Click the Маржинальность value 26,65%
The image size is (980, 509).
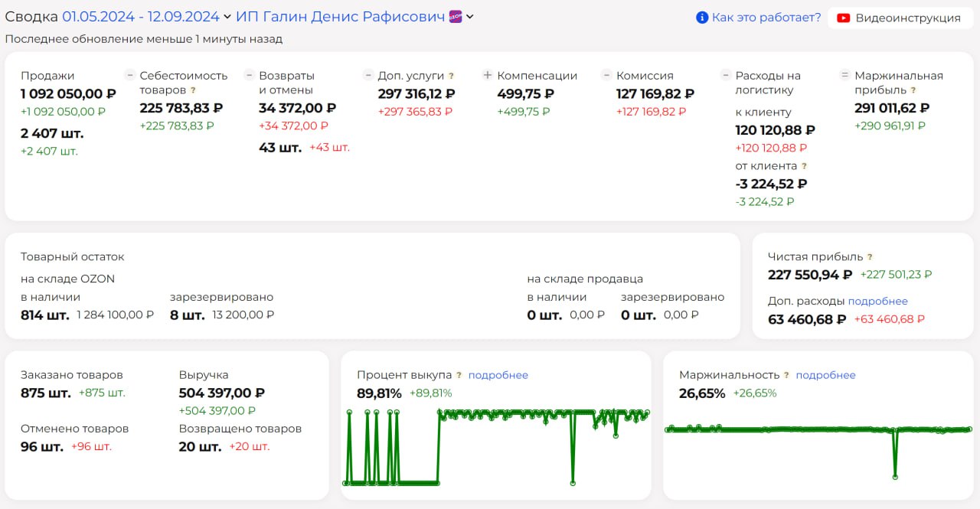(702, 393)
